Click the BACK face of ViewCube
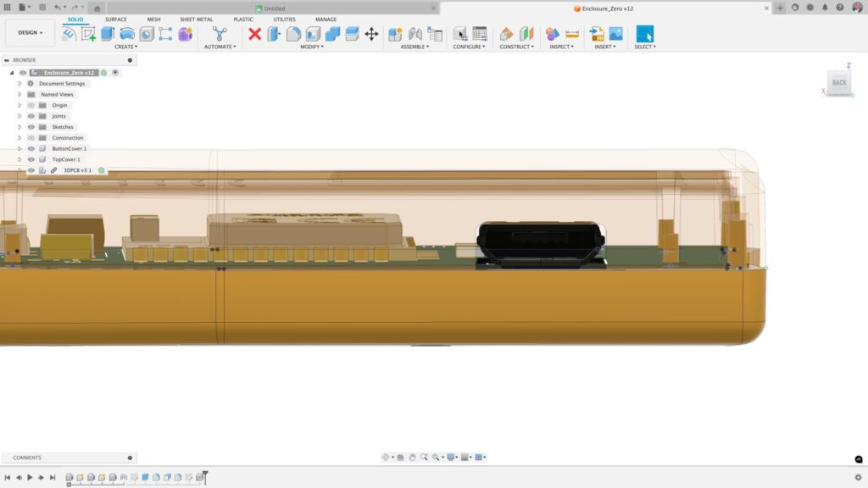The image size is (868, 488). (x=838, y=82)
